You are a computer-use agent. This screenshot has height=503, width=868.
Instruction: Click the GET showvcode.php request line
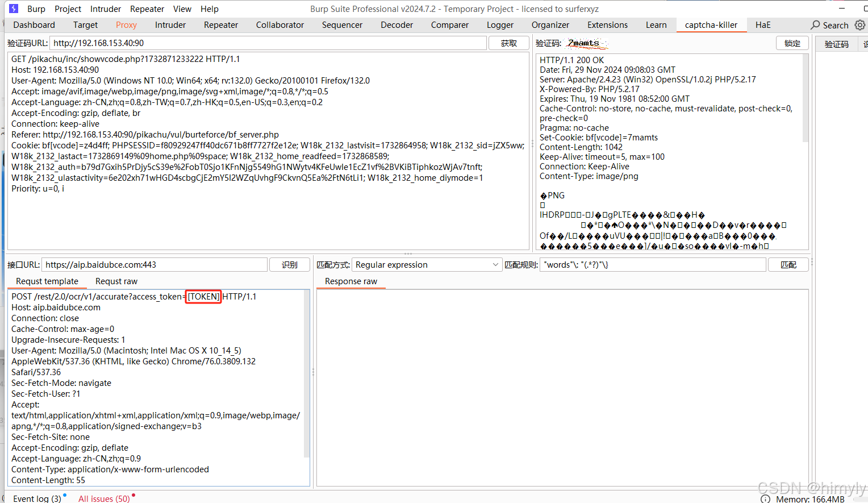(126, 59)
